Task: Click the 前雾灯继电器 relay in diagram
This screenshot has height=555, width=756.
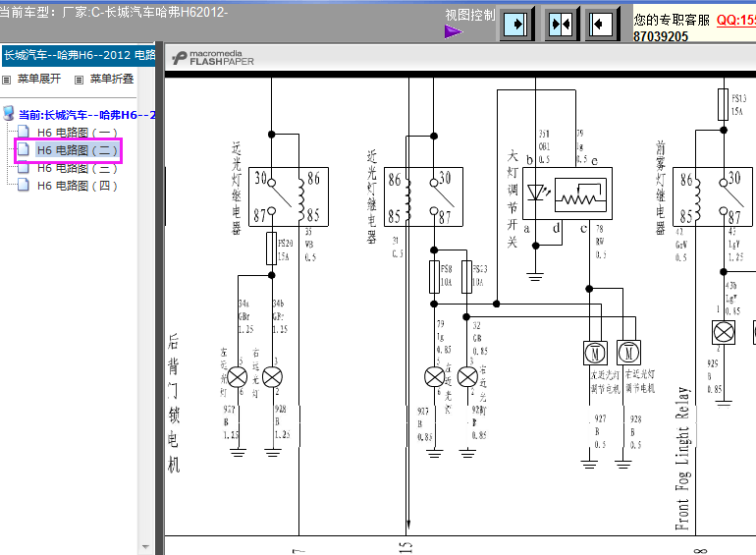Action: click(x=713, y=196)
